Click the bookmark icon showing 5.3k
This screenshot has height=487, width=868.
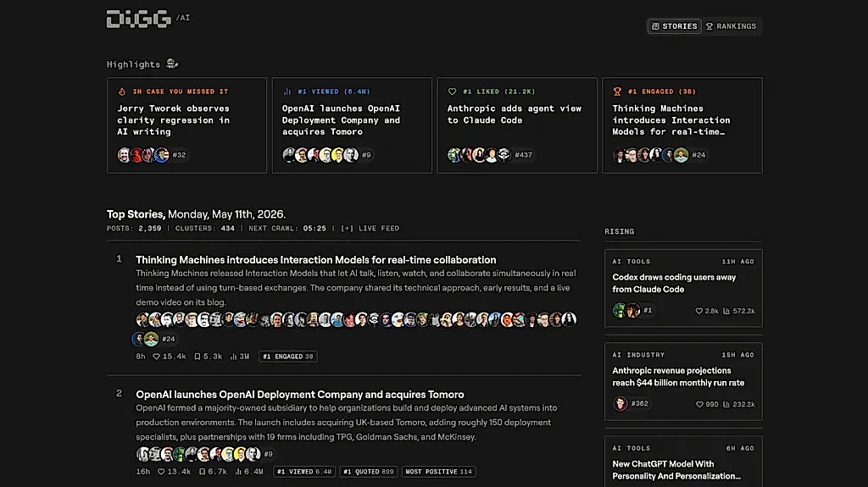(x=197, y=357)
